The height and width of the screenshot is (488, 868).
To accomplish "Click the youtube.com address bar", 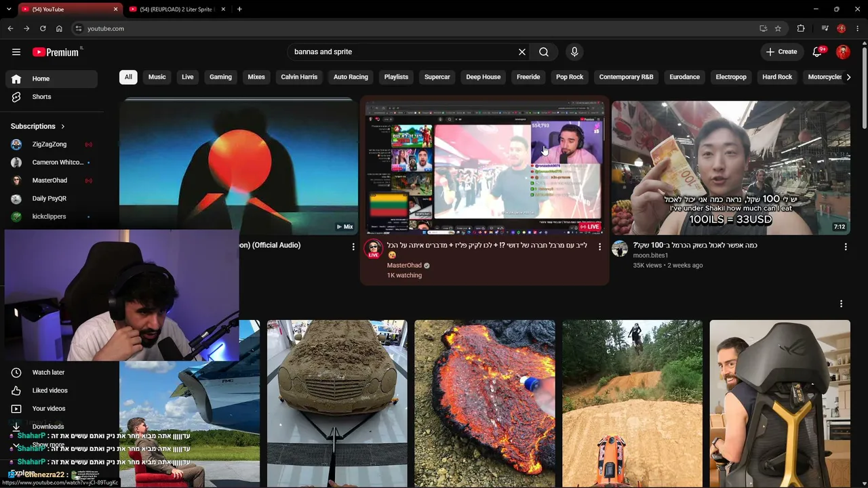I will [414, 28].
